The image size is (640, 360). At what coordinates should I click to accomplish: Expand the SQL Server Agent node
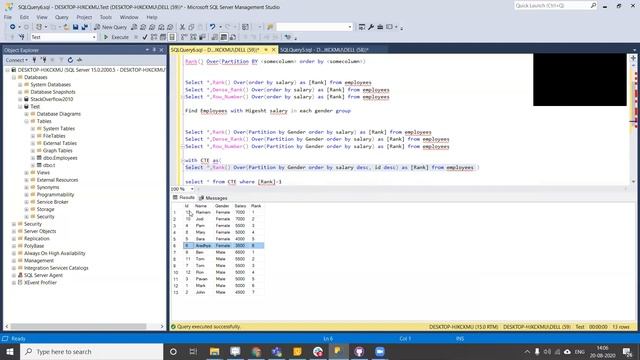tap(14, 276)
